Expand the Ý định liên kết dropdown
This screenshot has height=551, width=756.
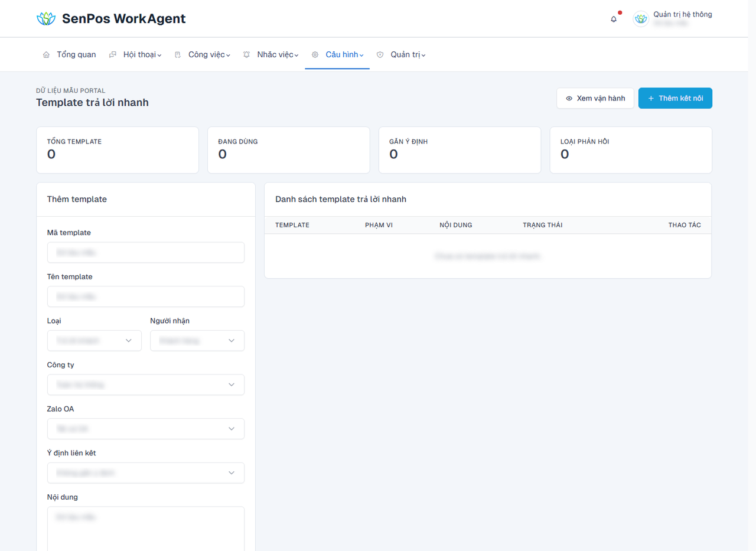(146, 473)
